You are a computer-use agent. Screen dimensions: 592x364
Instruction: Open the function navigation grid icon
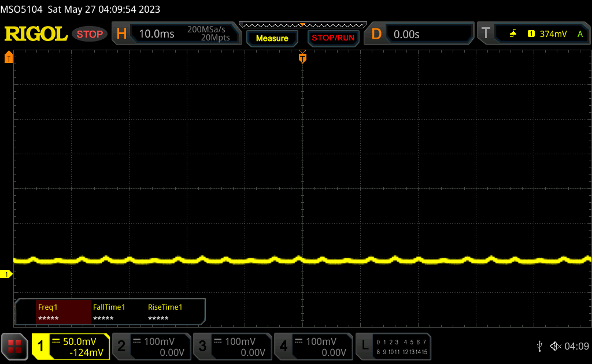tap(14, 347)
